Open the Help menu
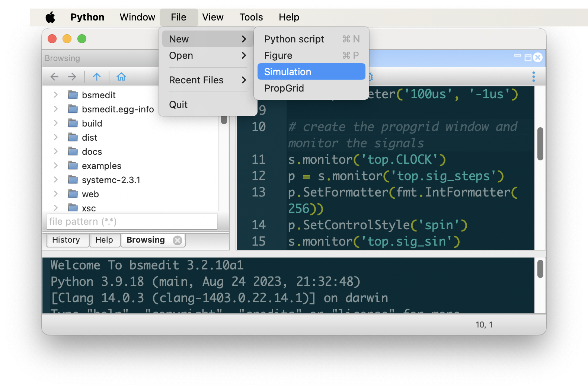The image size is (588, 390). [289, 17]
